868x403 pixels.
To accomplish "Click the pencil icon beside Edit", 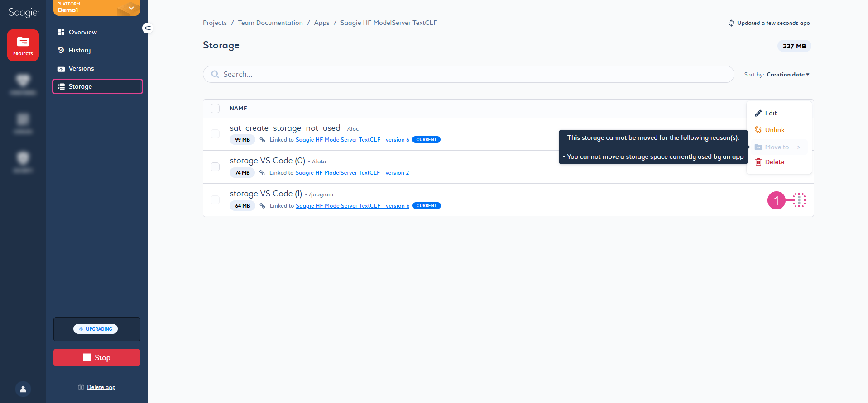I will tap(758, 113).
